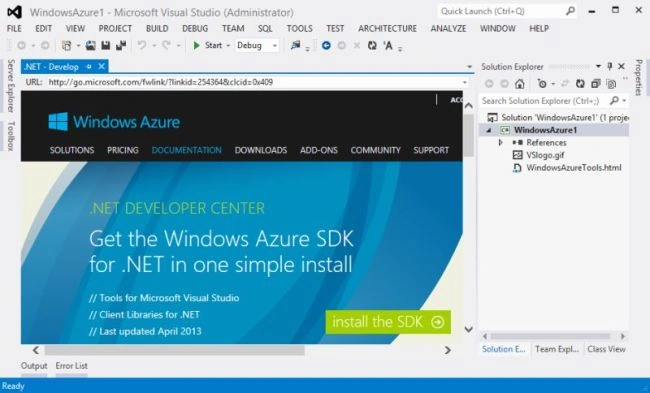The height and width of the screenshot is (393, 650).
Task: Click the URL address input field
Action: coord(253,82)
